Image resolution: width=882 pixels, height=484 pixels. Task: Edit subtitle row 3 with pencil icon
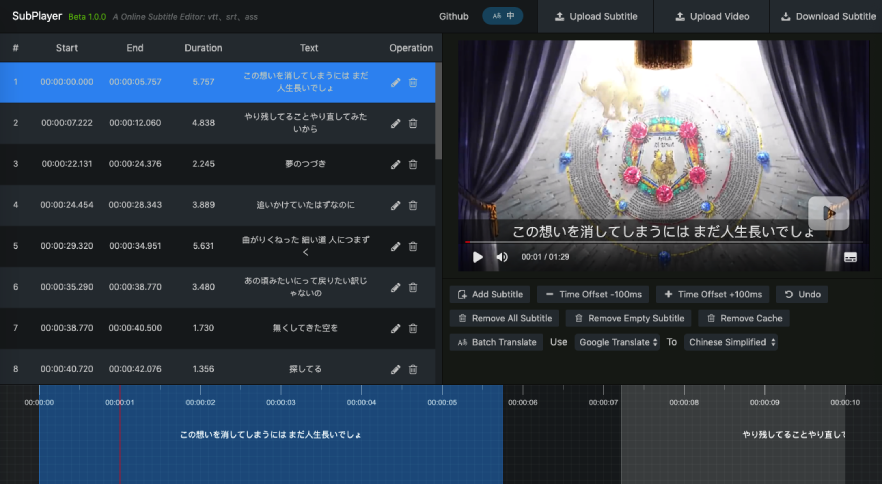pos(395,164)
